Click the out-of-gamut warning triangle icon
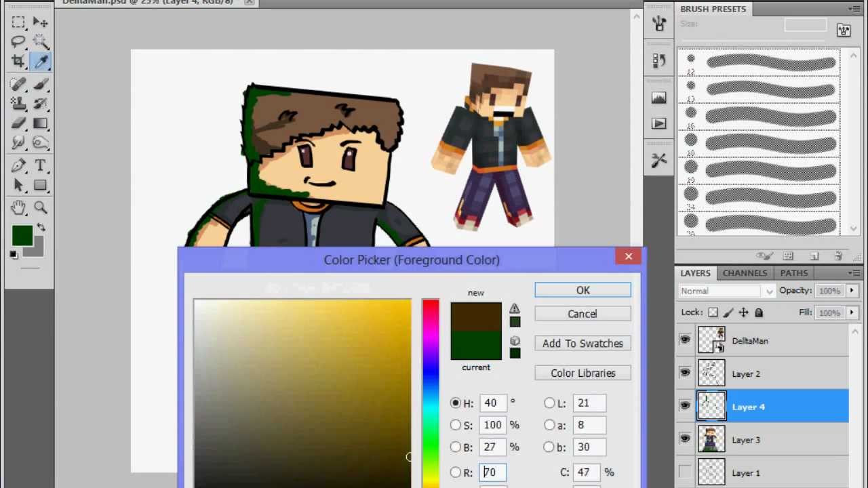Image resolution: width=868 pixels, height=488 pixels. pos(515,309)
